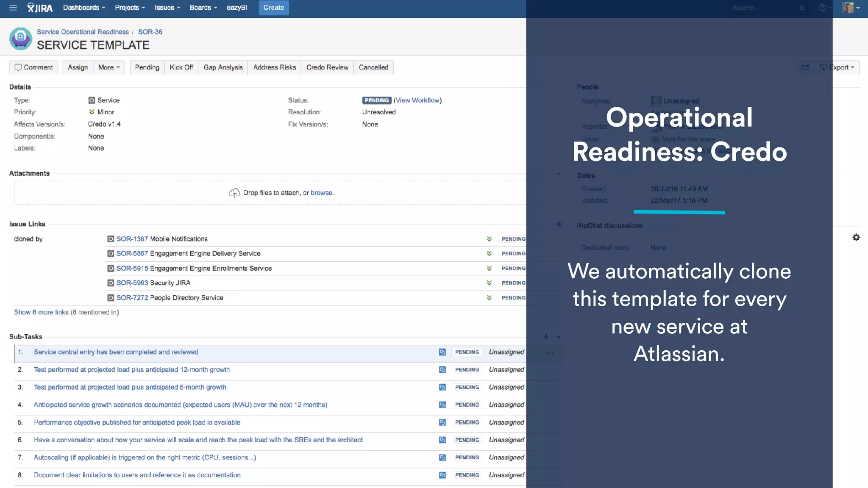This screenshot has height=488, width=868.
Task: Click the comment bubble icon in Comment button
Action: pyautogui.click(x=18, y=67)
